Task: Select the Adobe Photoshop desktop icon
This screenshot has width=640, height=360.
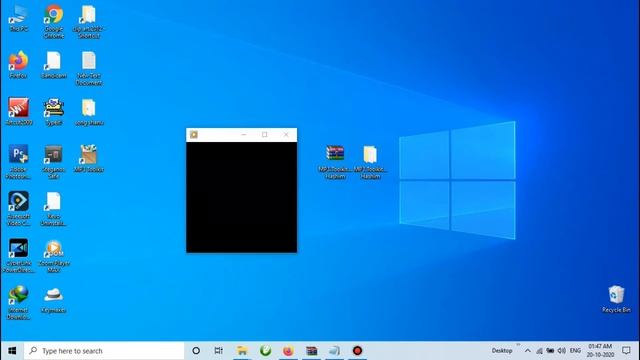Action: click(x=18, y=161)
